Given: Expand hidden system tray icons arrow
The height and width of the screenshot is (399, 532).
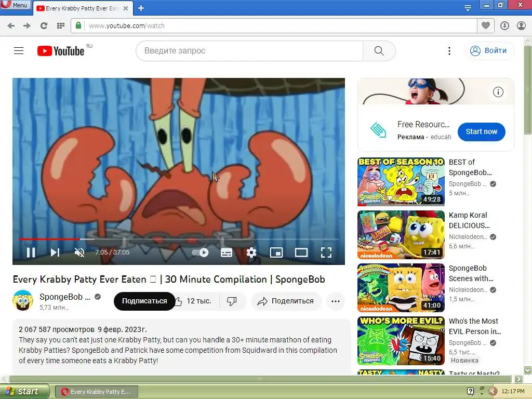Looking at the screenshot, I should click(493, 392).
